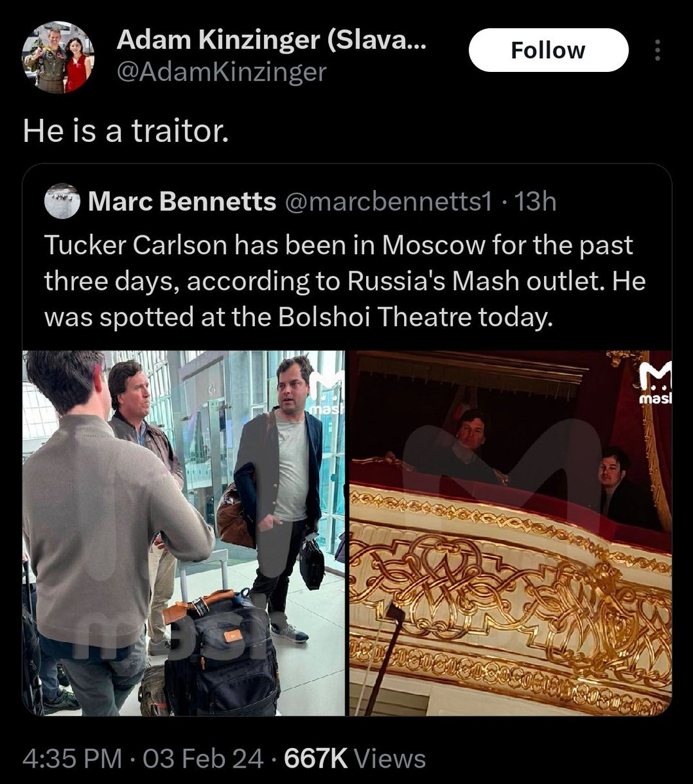View the Bolshoi Theatre balcony photo
The image size is (693, 784).
pyautogui.click(x=510, y=533)
